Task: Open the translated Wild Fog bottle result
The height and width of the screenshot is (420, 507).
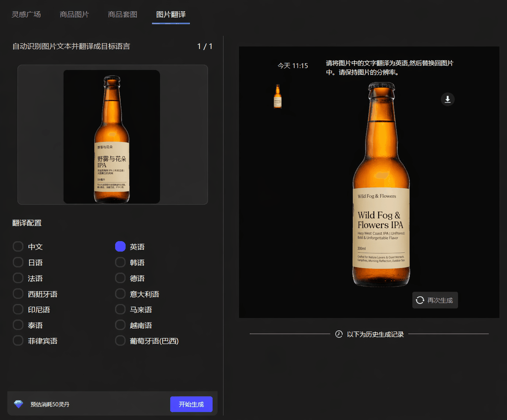Action: [381, 184]
